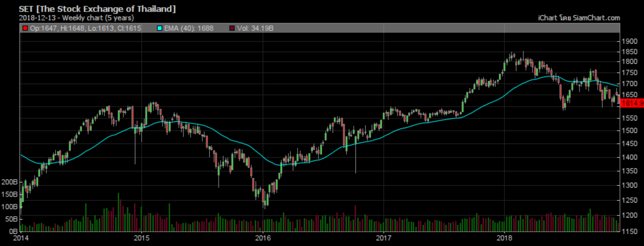Screen dimensions: 644x246
Task: Click the dark red Vol legend square
Action: click(232, 28)
